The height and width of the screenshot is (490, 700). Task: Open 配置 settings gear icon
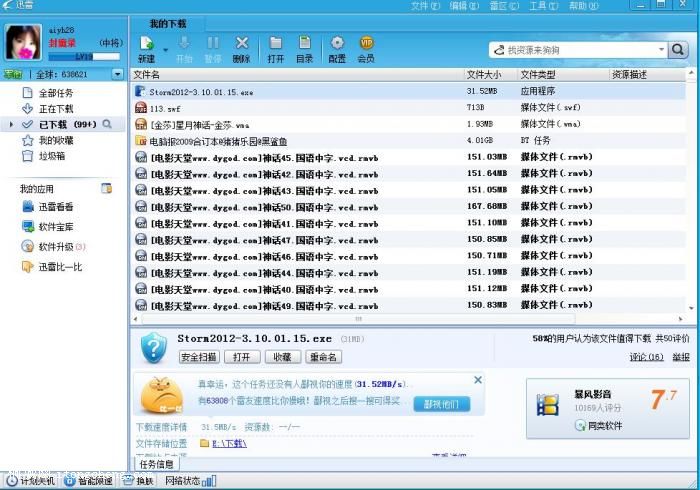click(337, 44)
